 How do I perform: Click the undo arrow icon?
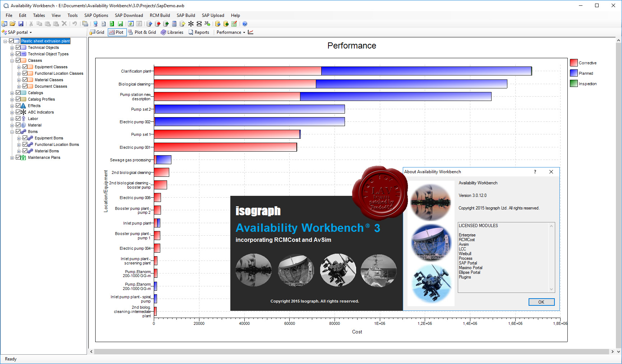[74, 24]
